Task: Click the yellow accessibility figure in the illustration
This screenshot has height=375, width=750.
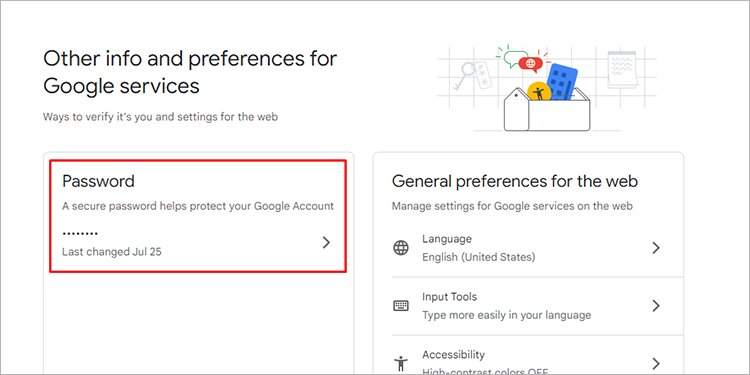Action: tap(539, 92)
